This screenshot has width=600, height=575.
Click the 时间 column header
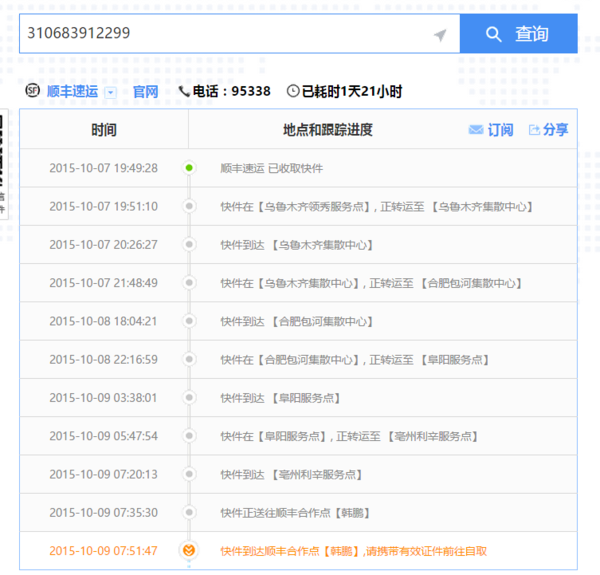pyautogui.click(x=104, y=130)
